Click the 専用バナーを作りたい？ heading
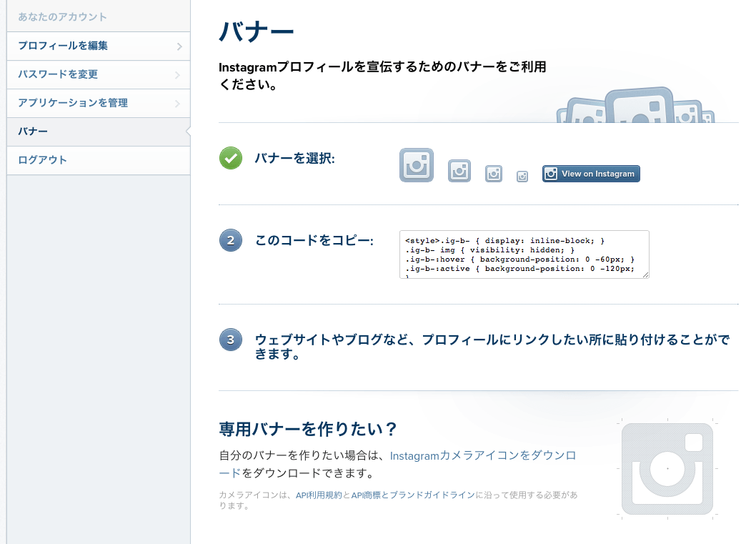The height and width of the screenshot is (544, 756). tap(308, 429)
